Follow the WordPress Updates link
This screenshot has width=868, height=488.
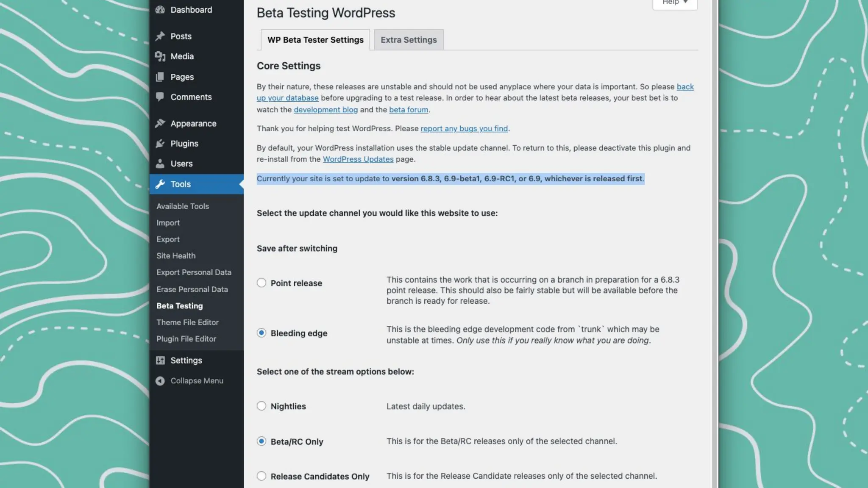coord(358,159)
